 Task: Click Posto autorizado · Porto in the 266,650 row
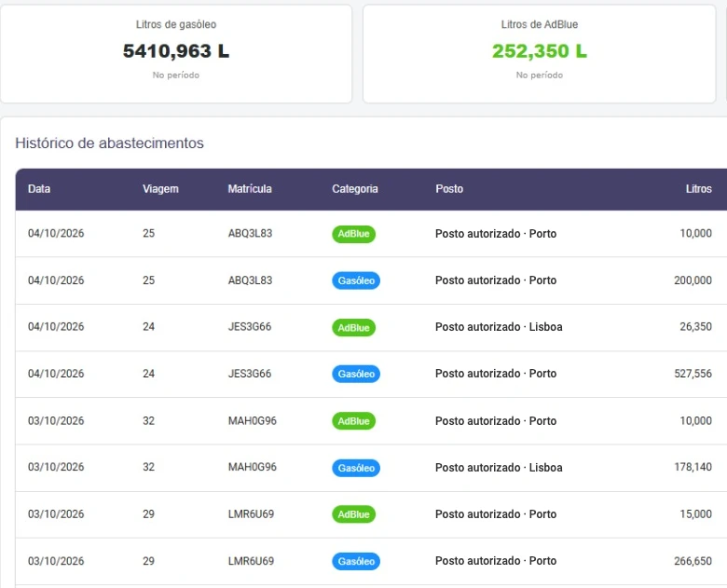tap(496, 561)
